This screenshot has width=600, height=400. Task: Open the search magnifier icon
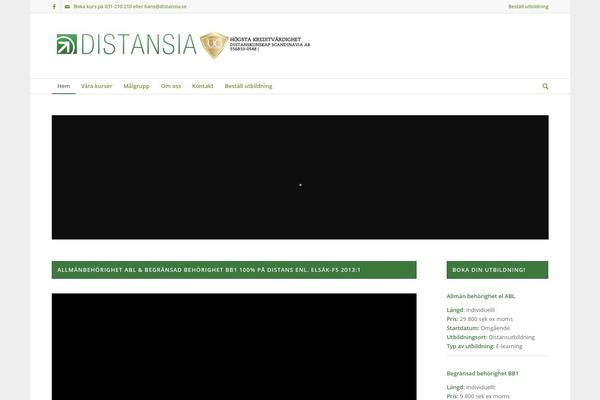[545, 86]
